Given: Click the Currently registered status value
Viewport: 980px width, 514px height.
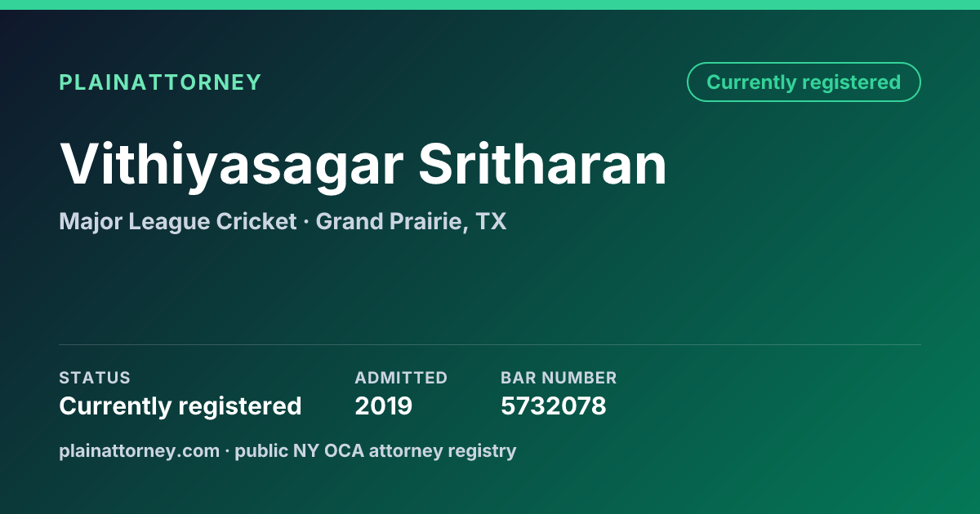Looking at the screenshot, I should (180, 405).
